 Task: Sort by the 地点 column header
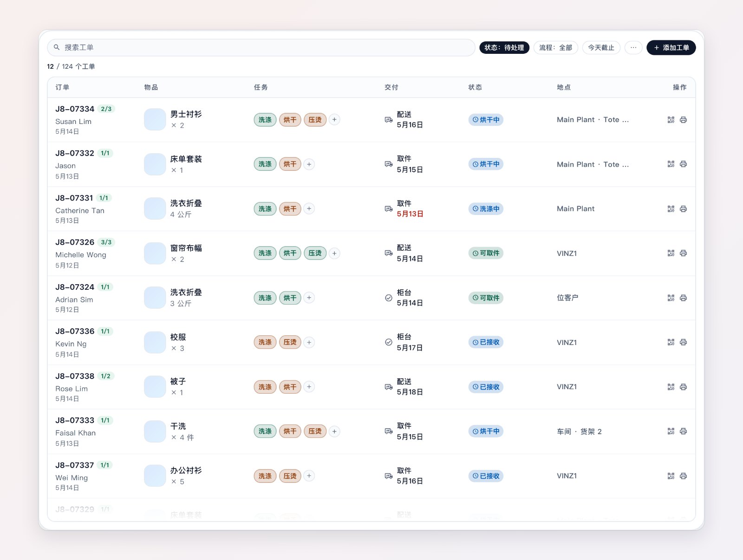[x=564, y=87]
